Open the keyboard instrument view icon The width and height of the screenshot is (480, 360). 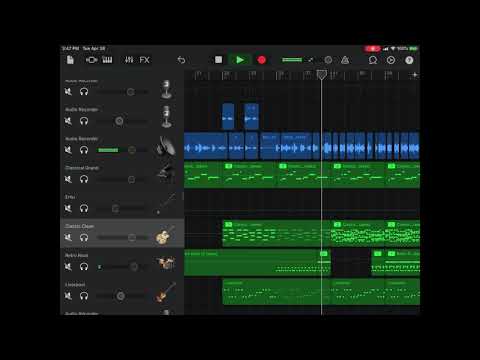tap(107, 60)
